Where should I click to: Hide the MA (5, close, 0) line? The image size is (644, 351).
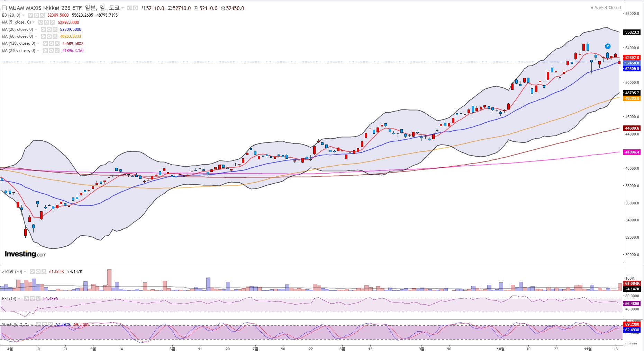[x=41, y=23]
